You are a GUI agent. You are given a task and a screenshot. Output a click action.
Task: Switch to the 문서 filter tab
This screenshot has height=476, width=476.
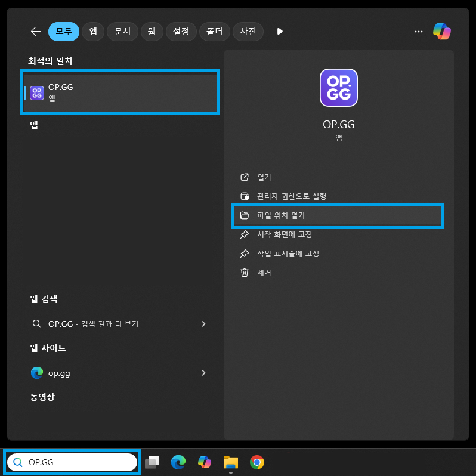coord(122,31)
